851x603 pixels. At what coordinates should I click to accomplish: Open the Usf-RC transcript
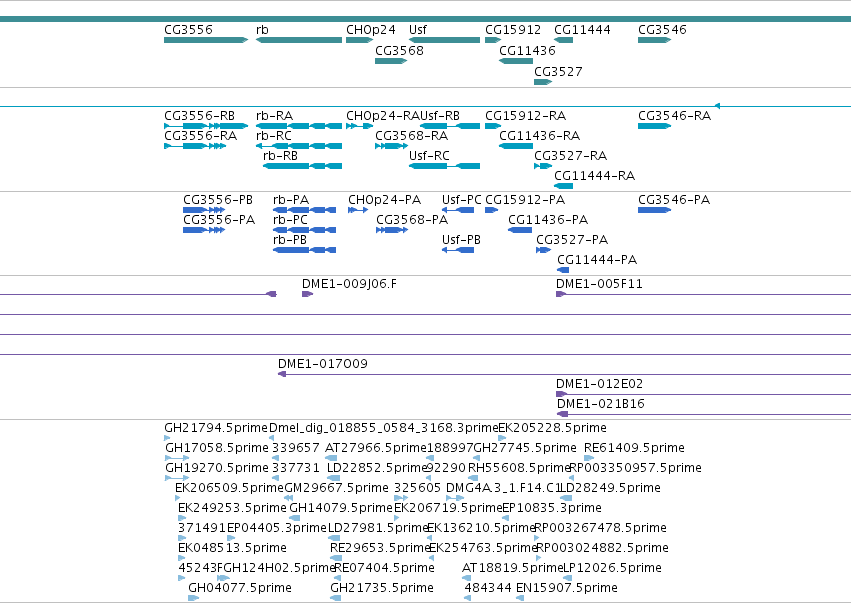[444, 167]
